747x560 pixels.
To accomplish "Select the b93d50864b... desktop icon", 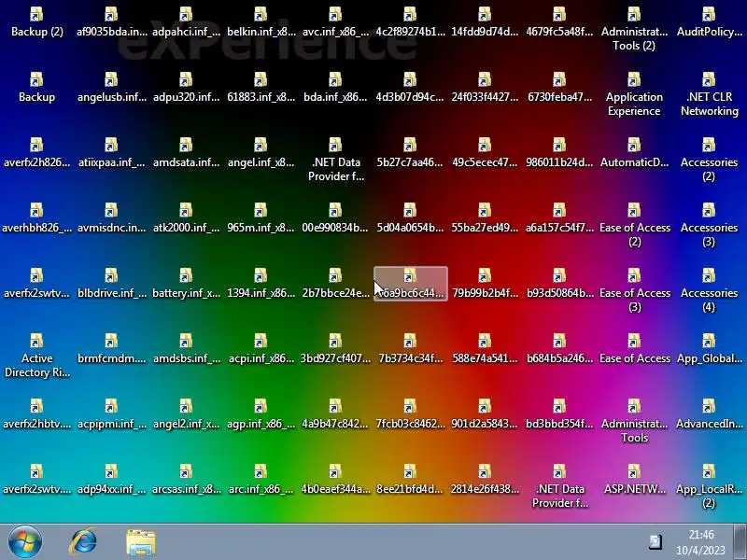I will 559,283.
